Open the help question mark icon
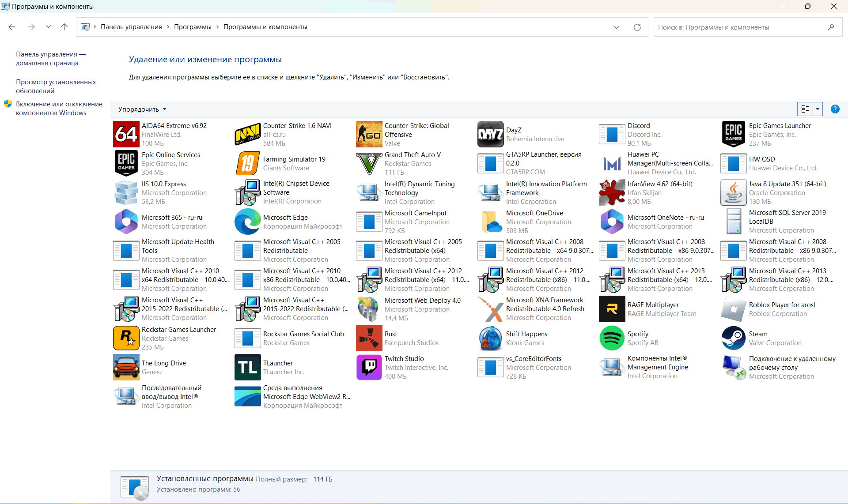This screenshot has width=848, height=504. tap(835, 109)
